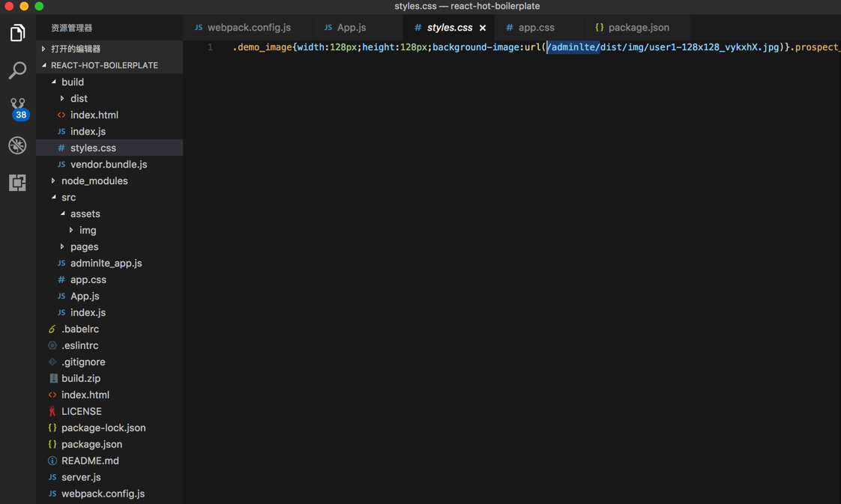The image size is (841, 504).
Task: Open index.js inside build folder
Action: click(109, 131)
